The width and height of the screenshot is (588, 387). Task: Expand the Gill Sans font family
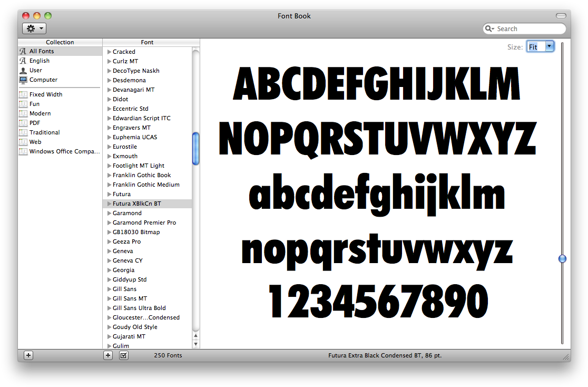(x=110, y=289)
